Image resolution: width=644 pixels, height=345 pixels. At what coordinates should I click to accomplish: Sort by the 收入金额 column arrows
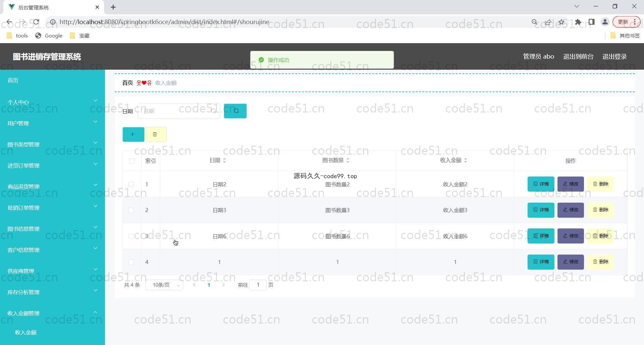click(466, 161)
